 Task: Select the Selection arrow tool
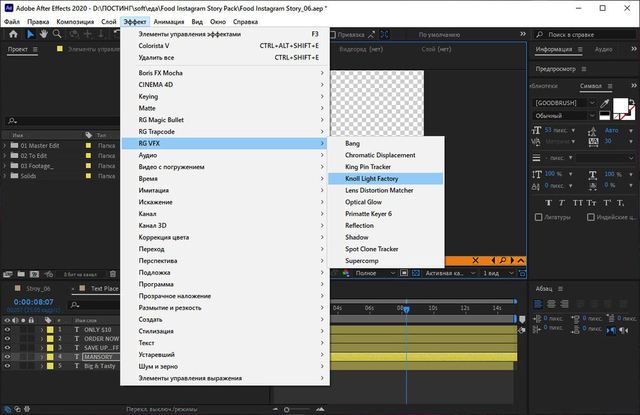30,33
